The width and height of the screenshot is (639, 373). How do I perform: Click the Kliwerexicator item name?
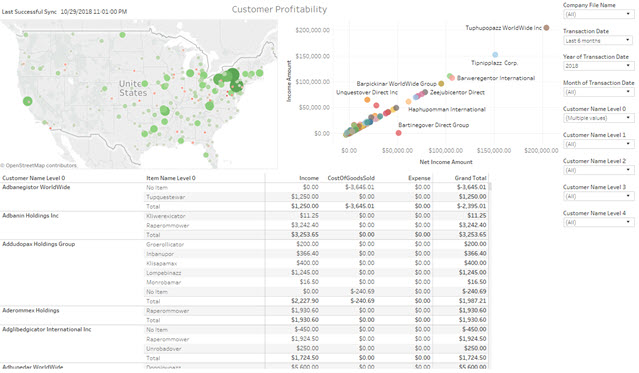point(165,216)
